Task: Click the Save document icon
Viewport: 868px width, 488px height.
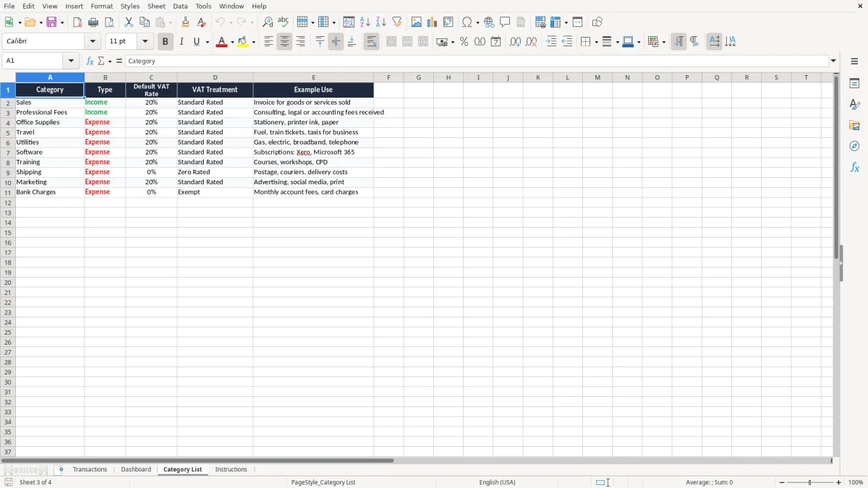Action: [x=51, y=22]
